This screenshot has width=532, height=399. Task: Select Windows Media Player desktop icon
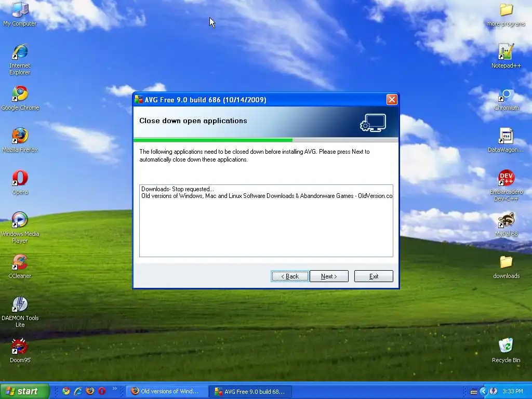coord(20,228)
